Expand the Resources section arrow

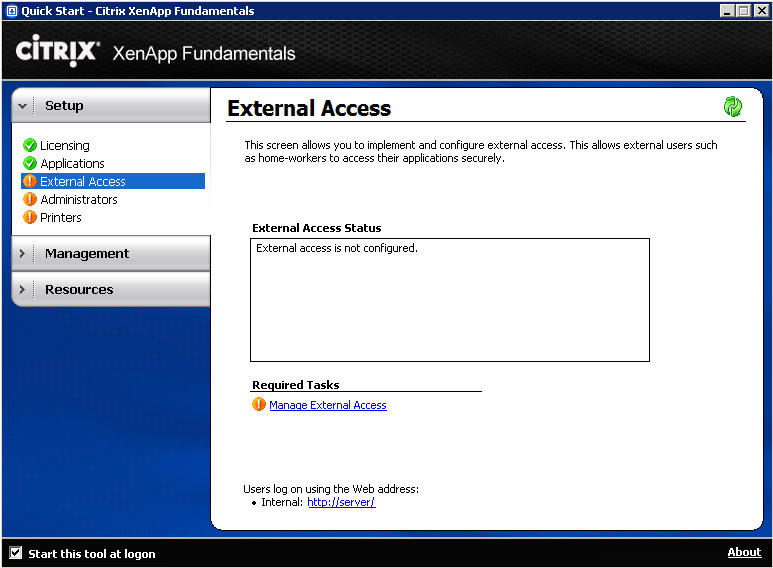pyautogui.click(x=22, y=289)
